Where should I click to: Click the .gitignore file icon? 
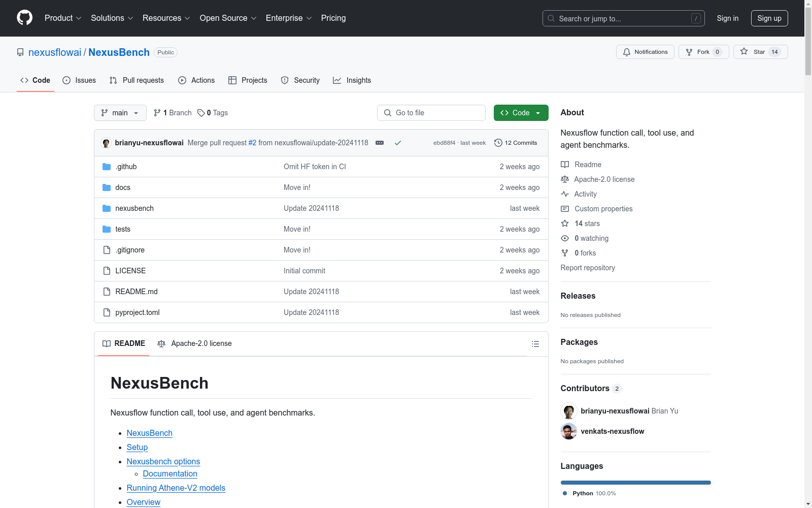[107, 250]
